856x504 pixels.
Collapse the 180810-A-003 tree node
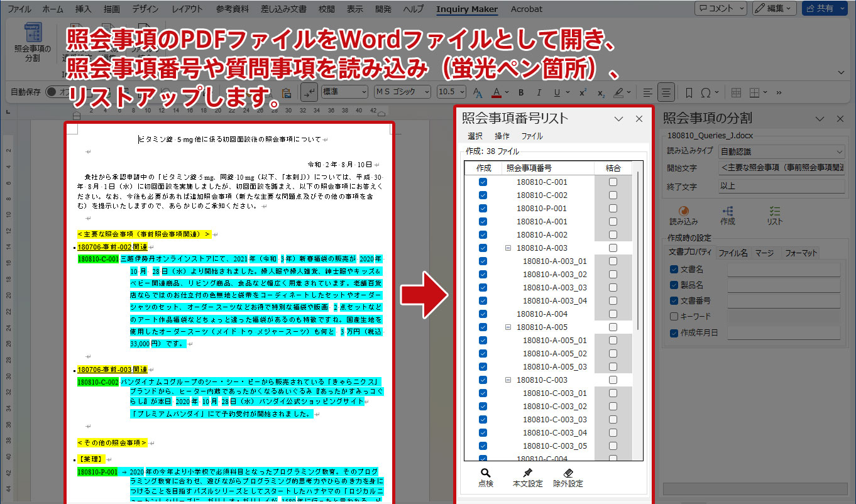click(x=508, y=248)
